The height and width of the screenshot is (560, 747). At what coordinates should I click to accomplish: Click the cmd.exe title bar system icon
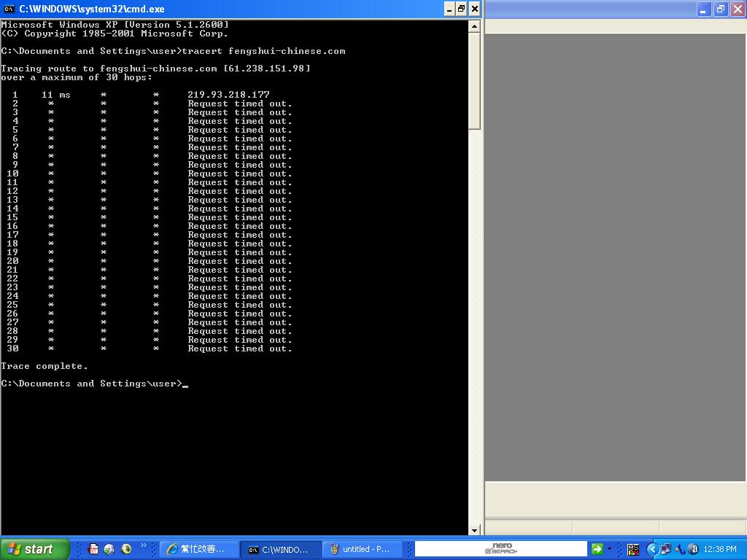click(x=9, y=9)
